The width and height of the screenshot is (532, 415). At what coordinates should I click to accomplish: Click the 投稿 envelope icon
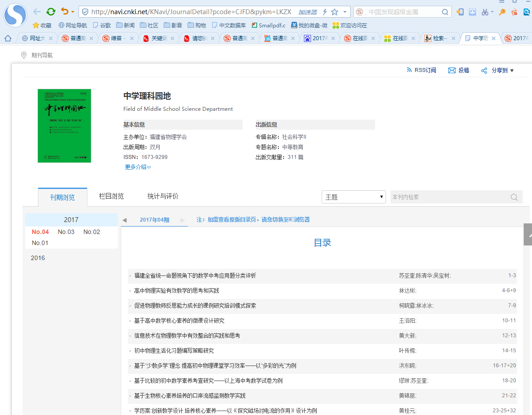pos(452,71)
